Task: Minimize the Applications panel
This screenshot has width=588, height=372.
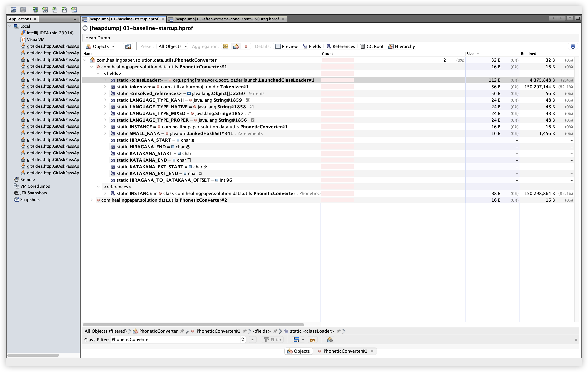Action: pos(75,19)
